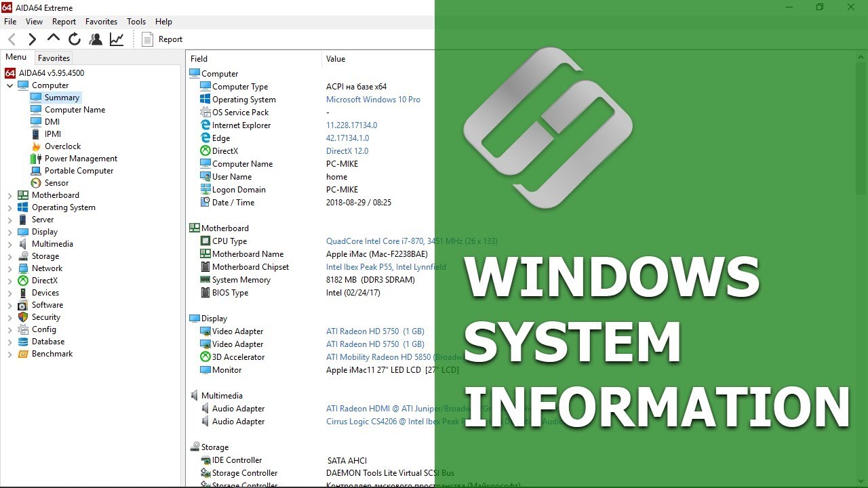
Task: Expand the Operating System tree node
Action: [9, 207]
